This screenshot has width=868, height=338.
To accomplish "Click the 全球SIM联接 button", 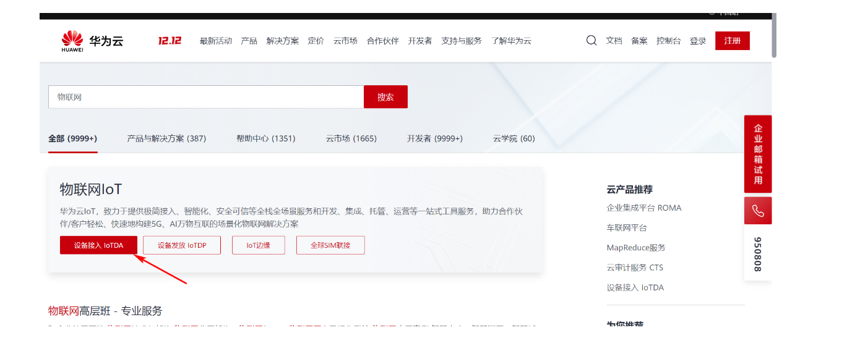I will 330,245.
